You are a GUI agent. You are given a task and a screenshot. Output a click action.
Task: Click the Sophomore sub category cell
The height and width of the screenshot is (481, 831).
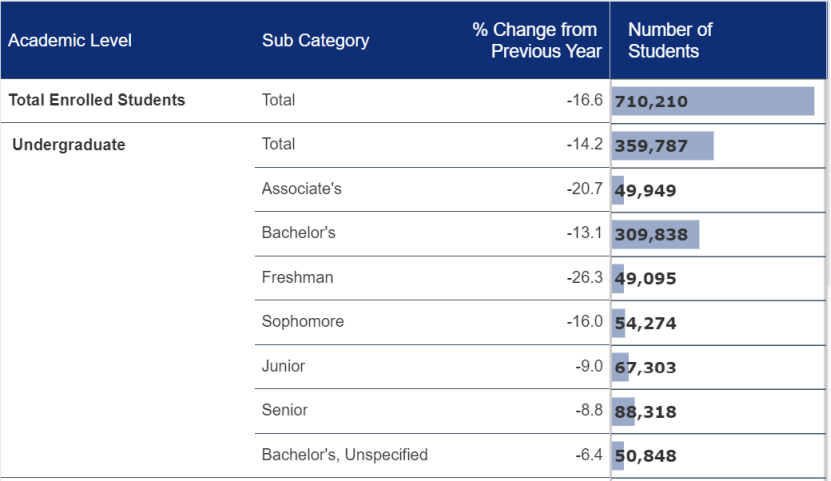coord(303,322)
